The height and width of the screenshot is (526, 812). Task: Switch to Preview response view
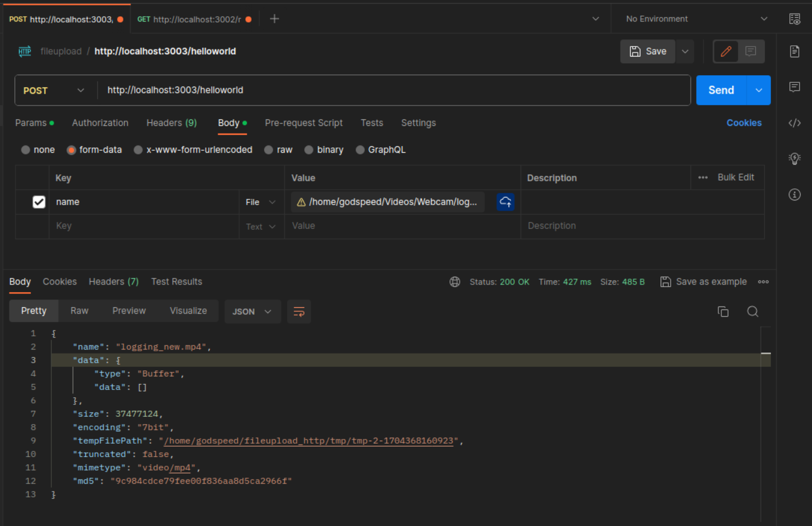(x=129, y=311)
